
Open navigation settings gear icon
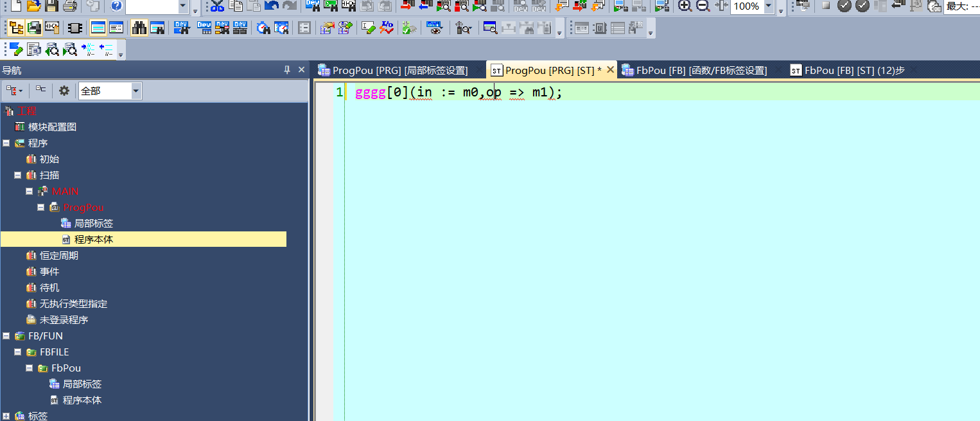coord(64,91)
